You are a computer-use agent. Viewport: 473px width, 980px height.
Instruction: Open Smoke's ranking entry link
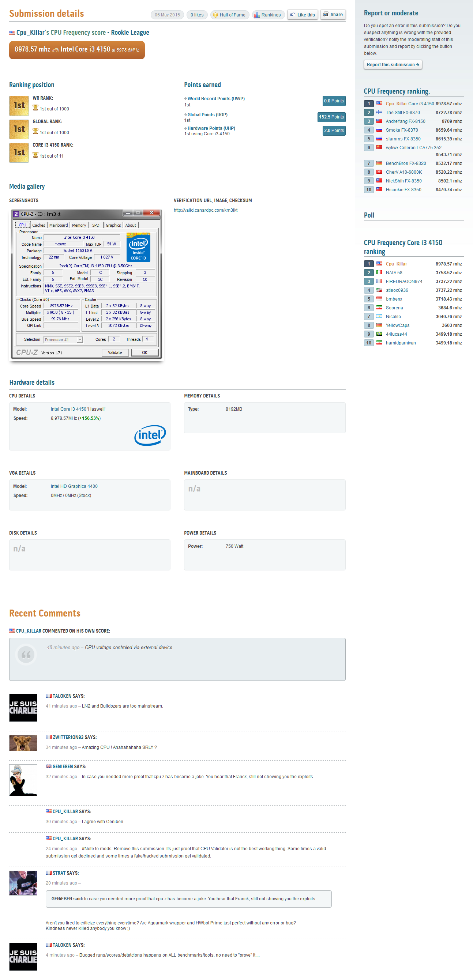[x=402, y=130]
